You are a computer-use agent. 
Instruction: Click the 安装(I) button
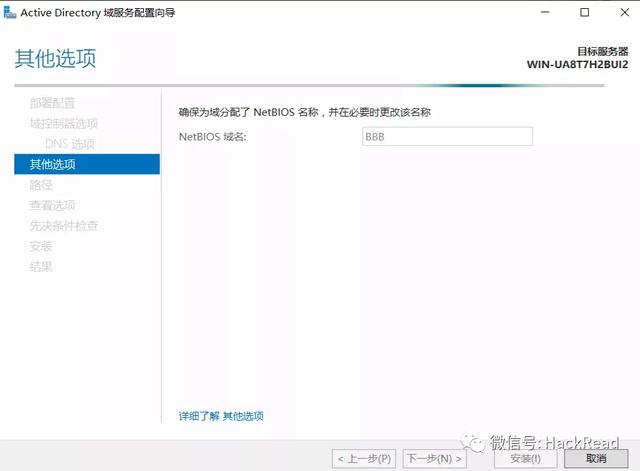coord(525,459)
